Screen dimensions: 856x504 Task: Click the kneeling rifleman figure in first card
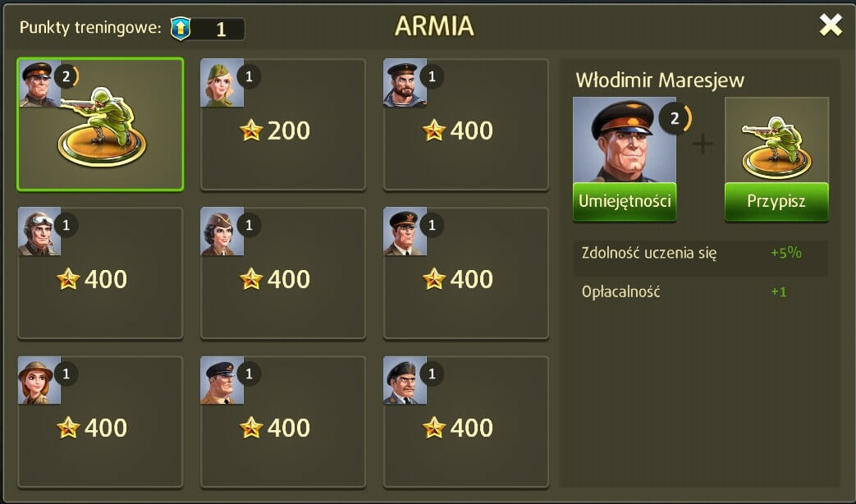coord(102,126)
